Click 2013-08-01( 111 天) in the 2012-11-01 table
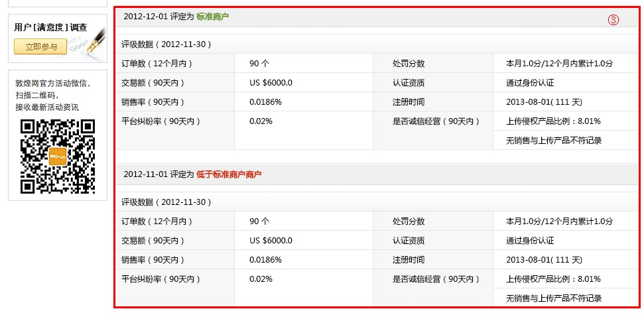 (x=545, y=259)
